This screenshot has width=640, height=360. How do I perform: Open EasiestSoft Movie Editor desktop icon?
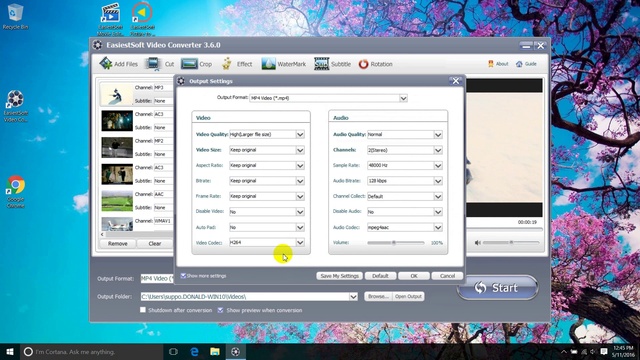pyautogui.click(x=110, y=19)
